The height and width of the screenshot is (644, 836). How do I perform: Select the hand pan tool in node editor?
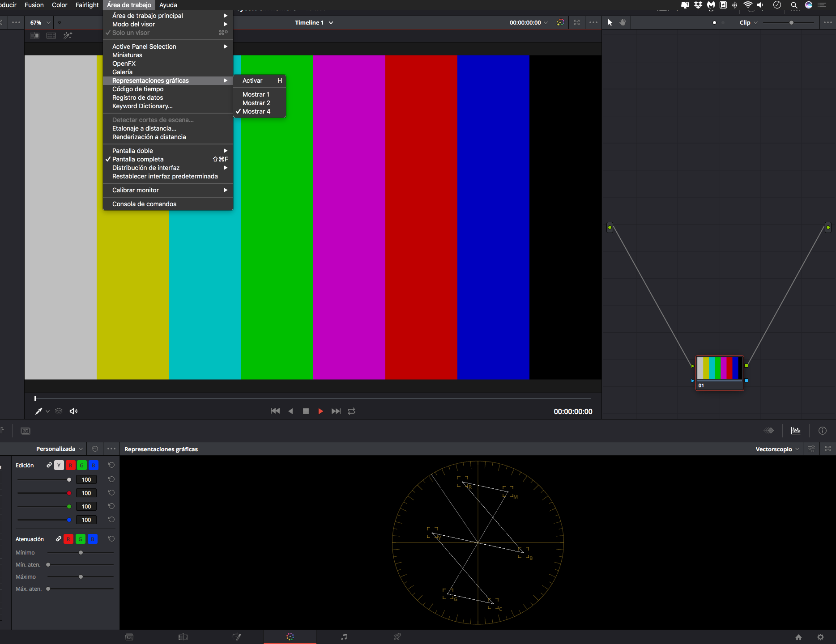tap(623, 22)
